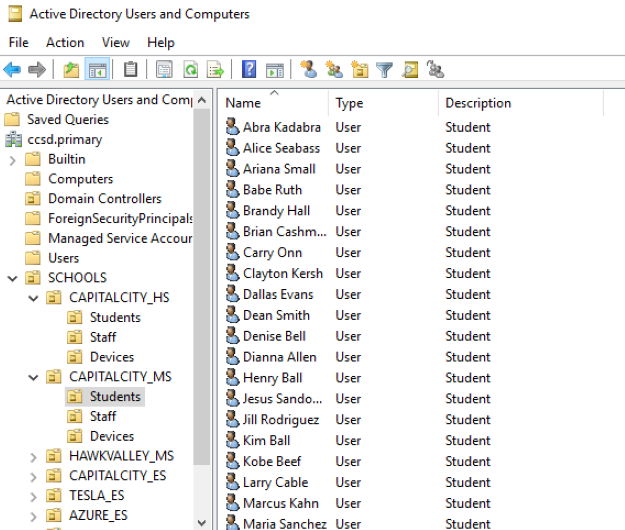Image resolution: width=625 pixels, height=530 pixels.
Task: Open Properties from the toolbar
Action: (x=164, y=70)
